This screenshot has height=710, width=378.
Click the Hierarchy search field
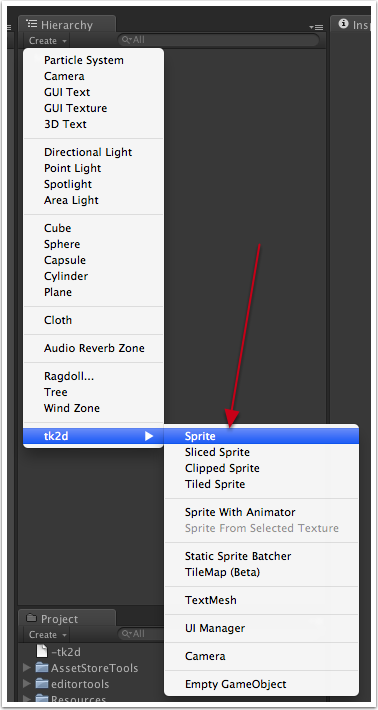pos(218,40)
